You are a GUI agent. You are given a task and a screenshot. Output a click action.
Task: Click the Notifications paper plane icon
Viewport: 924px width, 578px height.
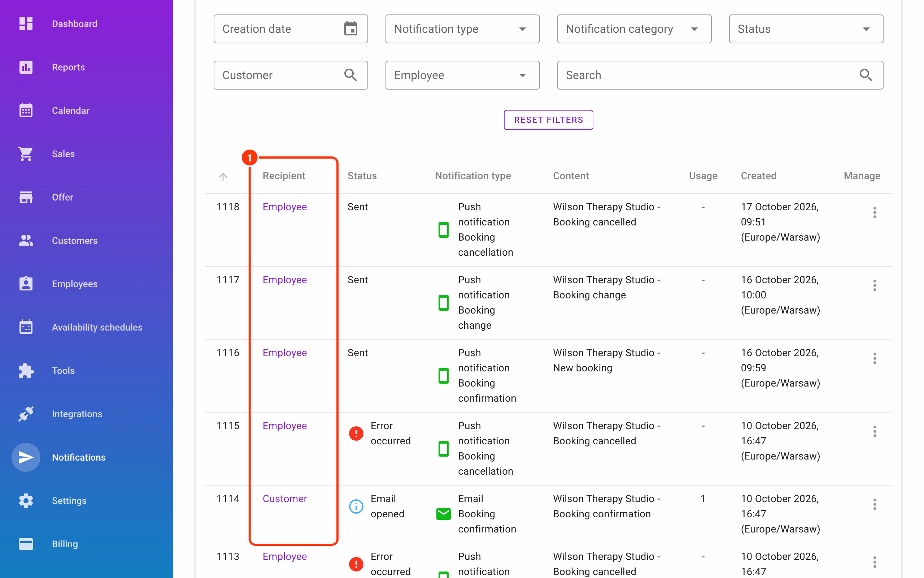pos(26,457)
